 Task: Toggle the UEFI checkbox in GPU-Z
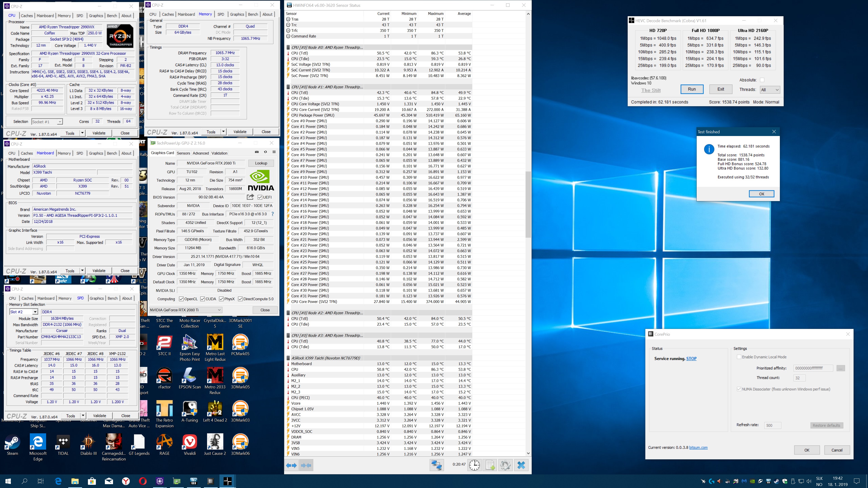coord(260,197)
